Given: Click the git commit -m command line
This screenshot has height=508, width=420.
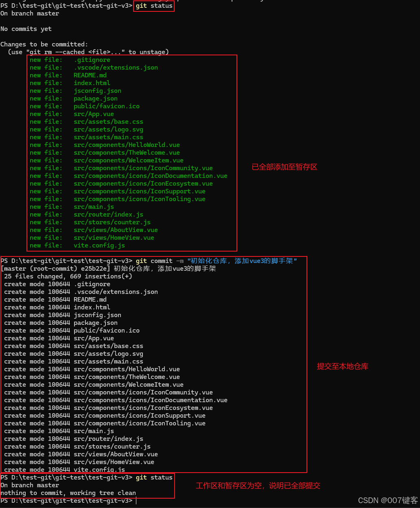Looking at the screenshot, I should pyautogui.click(x=149, y=261).
